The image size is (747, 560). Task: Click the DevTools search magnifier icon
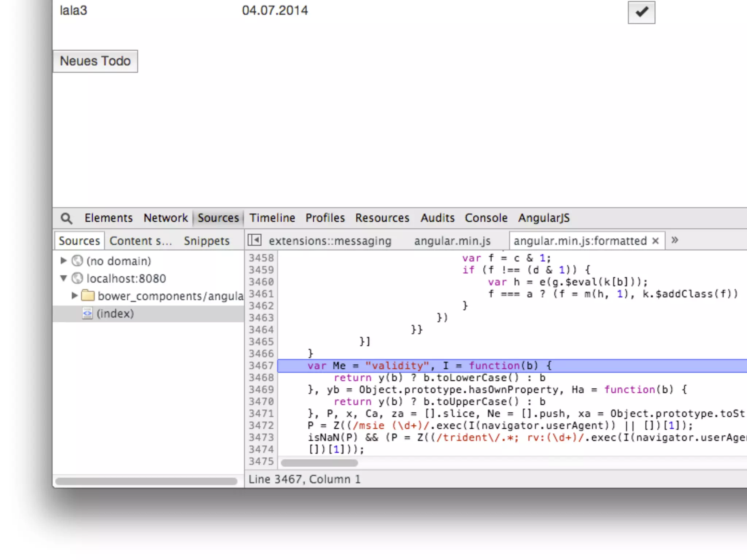click(x=66, y=218)
